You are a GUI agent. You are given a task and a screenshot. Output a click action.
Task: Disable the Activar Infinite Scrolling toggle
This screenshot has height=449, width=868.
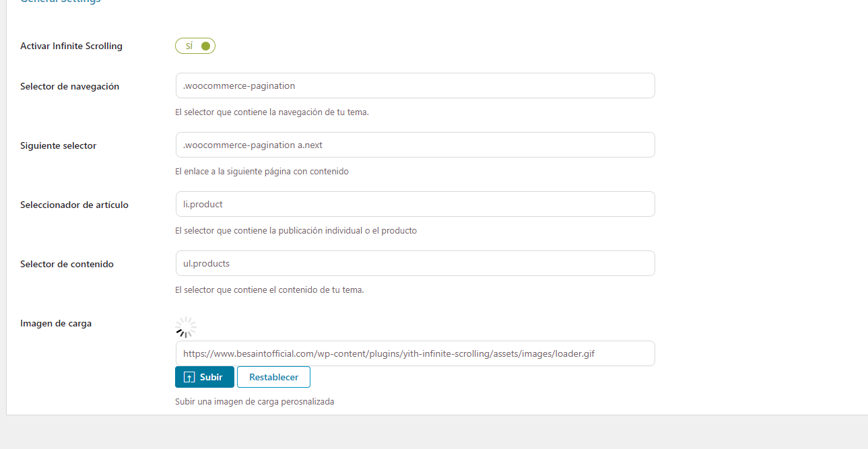click(x=195, y=46)
